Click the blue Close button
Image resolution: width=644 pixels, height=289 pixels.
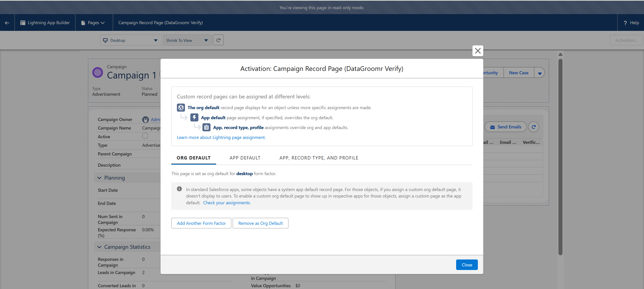467,265
